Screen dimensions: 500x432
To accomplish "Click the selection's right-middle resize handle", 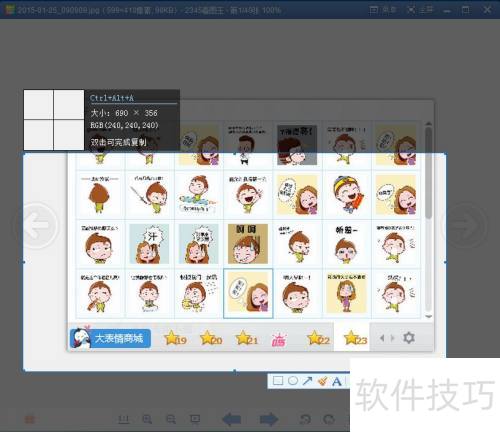I will [445, 262].
